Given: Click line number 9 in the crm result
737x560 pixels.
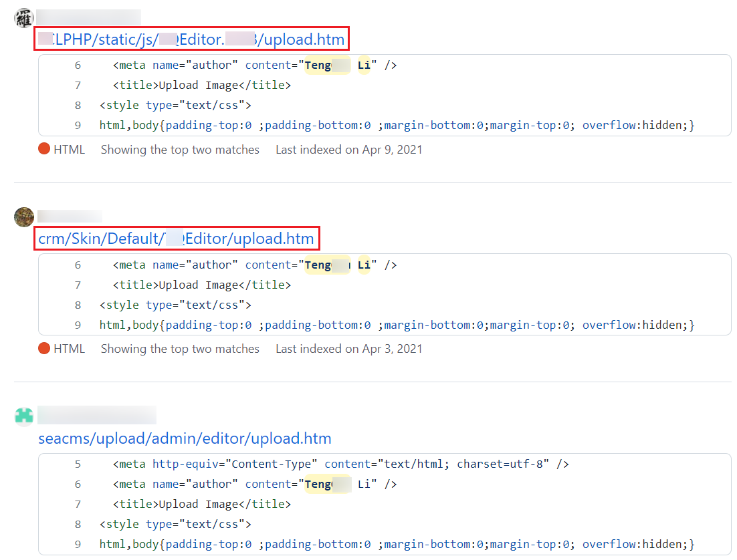Looking at the screenshot, I should 78,325.
